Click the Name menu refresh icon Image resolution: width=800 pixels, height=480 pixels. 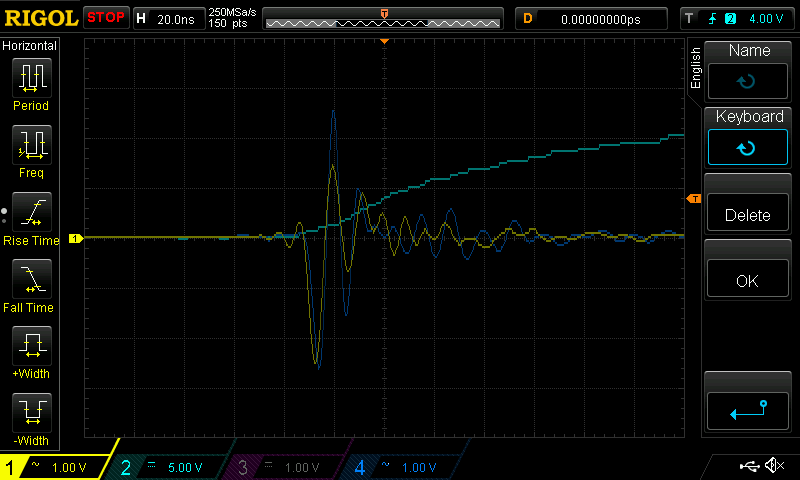click(747, 81)
